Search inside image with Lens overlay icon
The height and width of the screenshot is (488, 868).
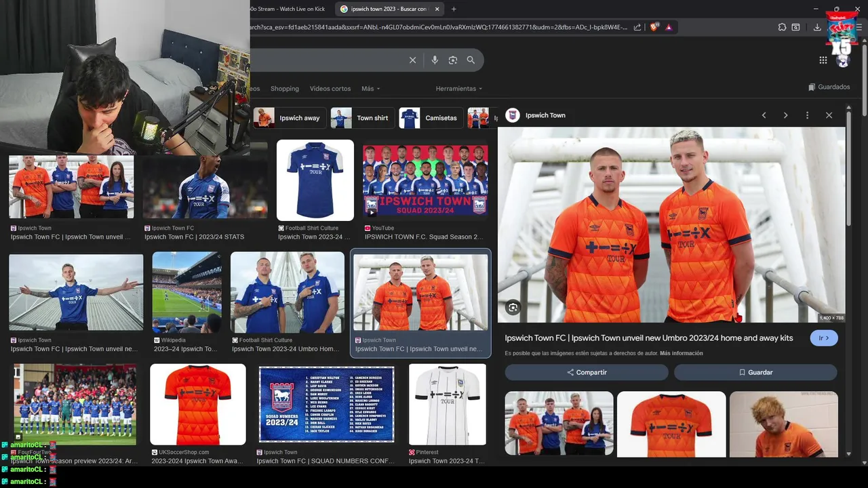click(513, 308)
